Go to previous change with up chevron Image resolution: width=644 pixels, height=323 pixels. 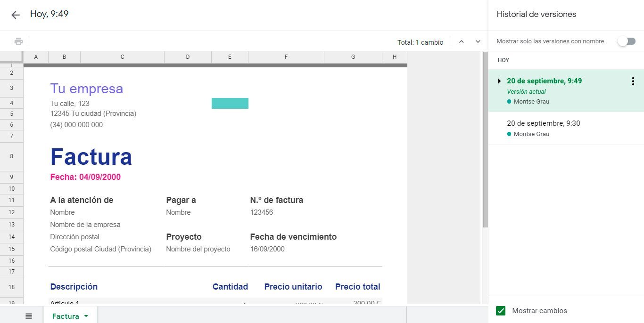tap(462, 42)
